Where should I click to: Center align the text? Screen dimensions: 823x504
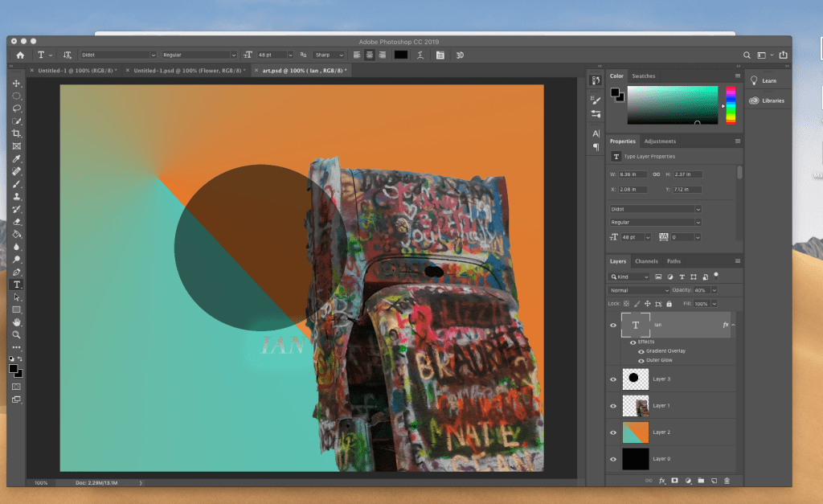tap(370, 55)
